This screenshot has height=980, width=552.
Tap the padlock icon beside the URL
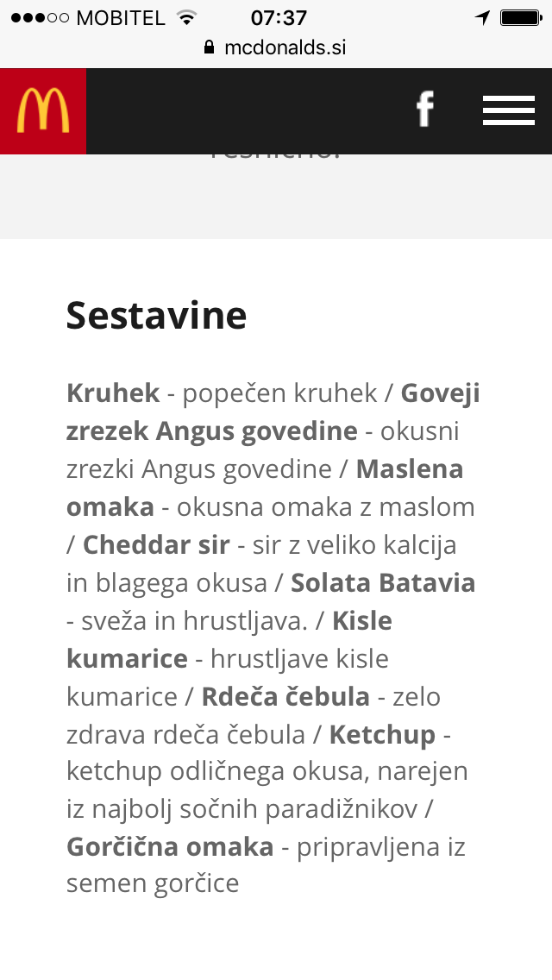click(209, 47)
